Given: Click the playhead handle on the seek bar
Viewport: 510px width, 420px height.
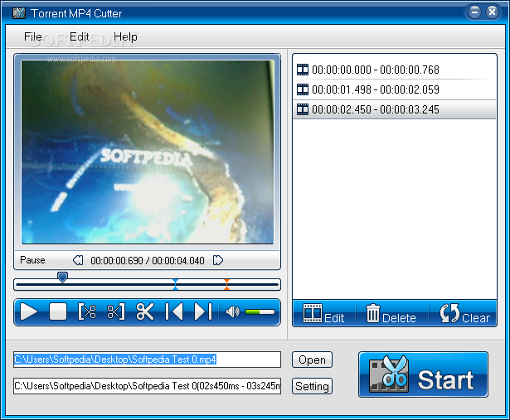Looking at the screenshot, I should (x=62, y=277).
